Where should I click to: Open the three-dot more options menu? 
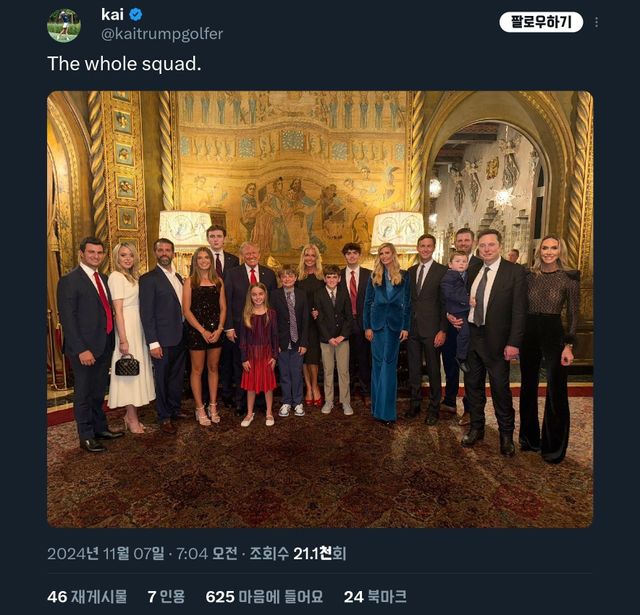(x=597, y=22)
